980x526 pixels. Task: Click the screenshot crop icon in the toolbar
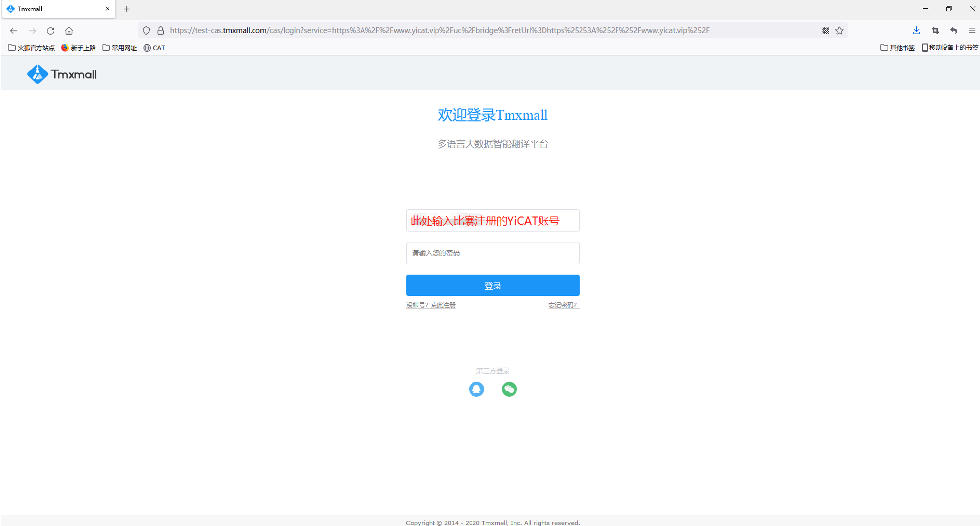(x=935, y=31)
